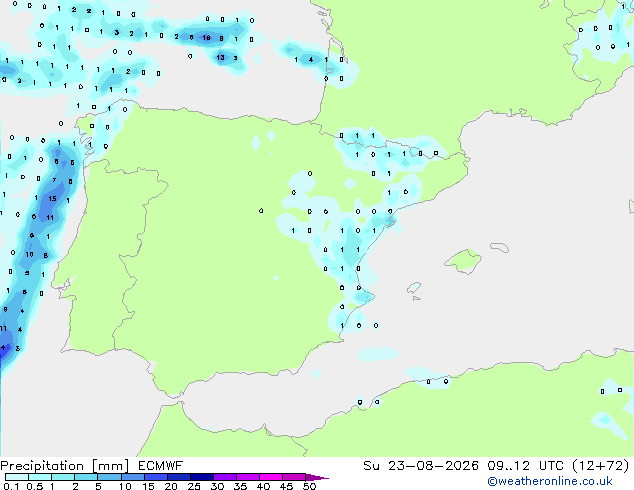Select the 2–5 mm legend color box
This screenshot has width=634, height=490.
tap(86, 477)
